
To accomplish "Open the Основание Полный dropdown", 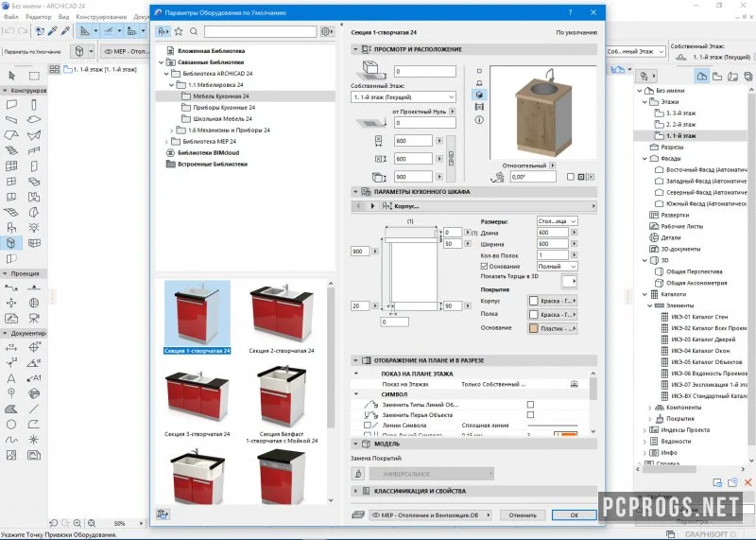I will (x=557, y=266).
